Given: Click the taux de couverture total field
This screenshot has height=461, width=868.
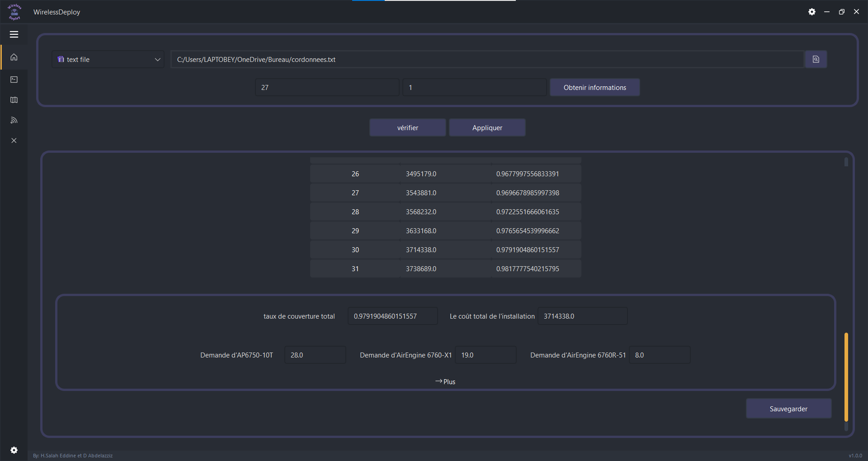Looking at the screenshot, I should click(392, 316).
